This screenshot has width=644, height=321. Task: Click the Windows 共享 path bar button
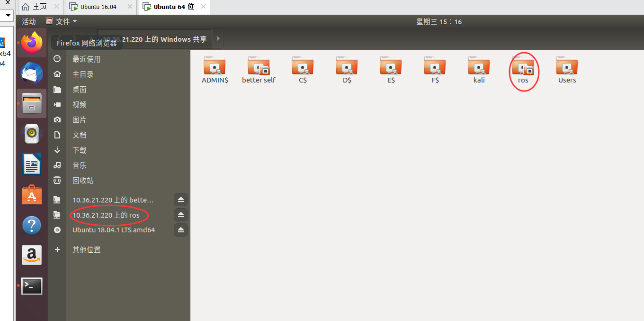coord(155,39)
